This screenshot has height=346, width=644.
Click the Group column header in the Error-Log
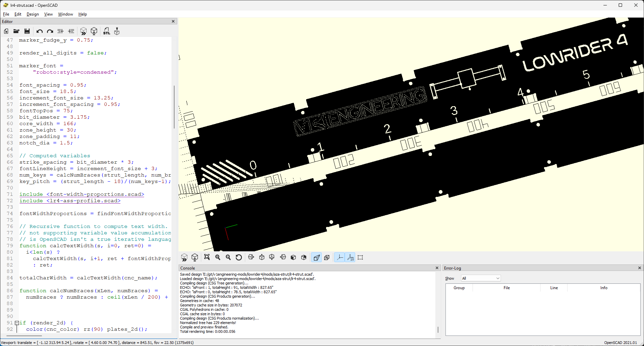[x=459, y=288]
